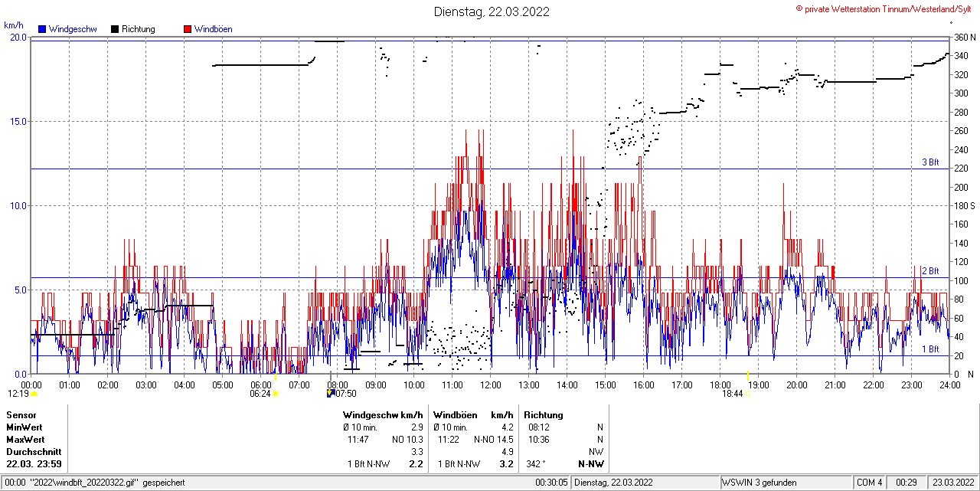Click the COM 4 status field
The image size is (980, 491).
pyautogui.click(x=870, y=483)
